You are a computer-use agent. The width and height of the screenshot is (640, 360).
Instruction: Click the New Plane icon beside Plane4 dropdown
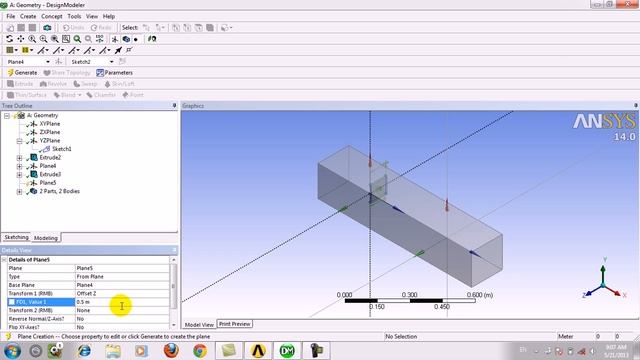(59, 62)
